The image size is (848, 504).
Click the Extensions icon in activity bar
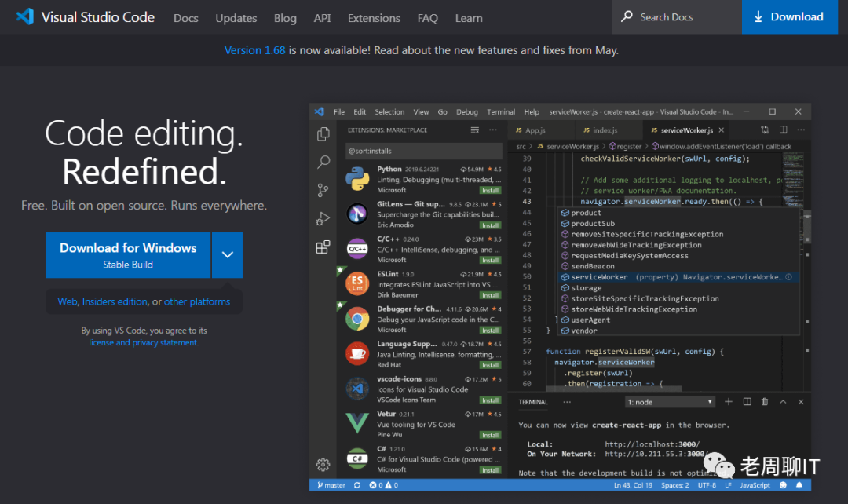tap(323, 247)
